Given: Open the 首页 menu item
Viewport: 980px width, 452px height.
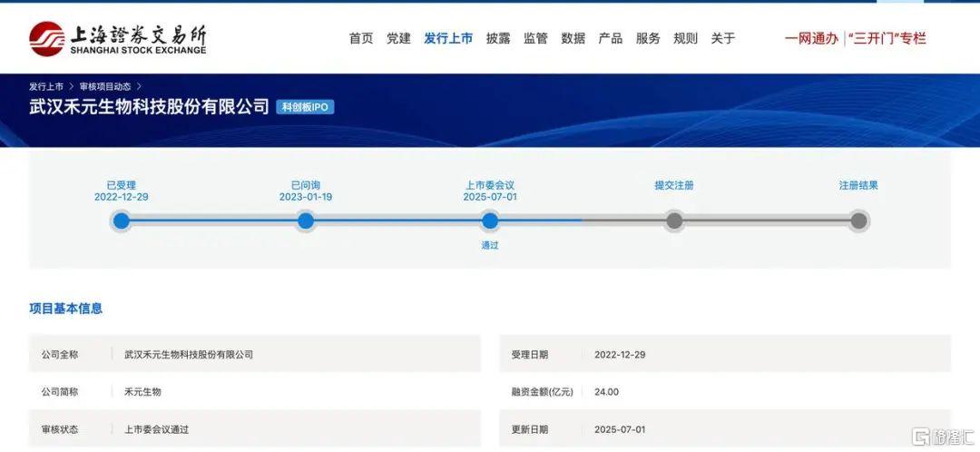Looking at the screenshot, I should (360, 38).
